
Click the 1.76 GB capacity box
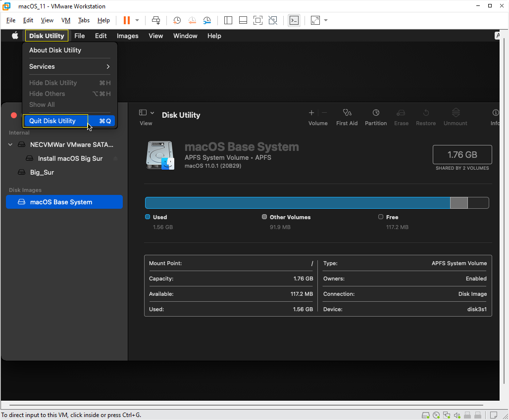pyautogui.click(x=462, y=155)
